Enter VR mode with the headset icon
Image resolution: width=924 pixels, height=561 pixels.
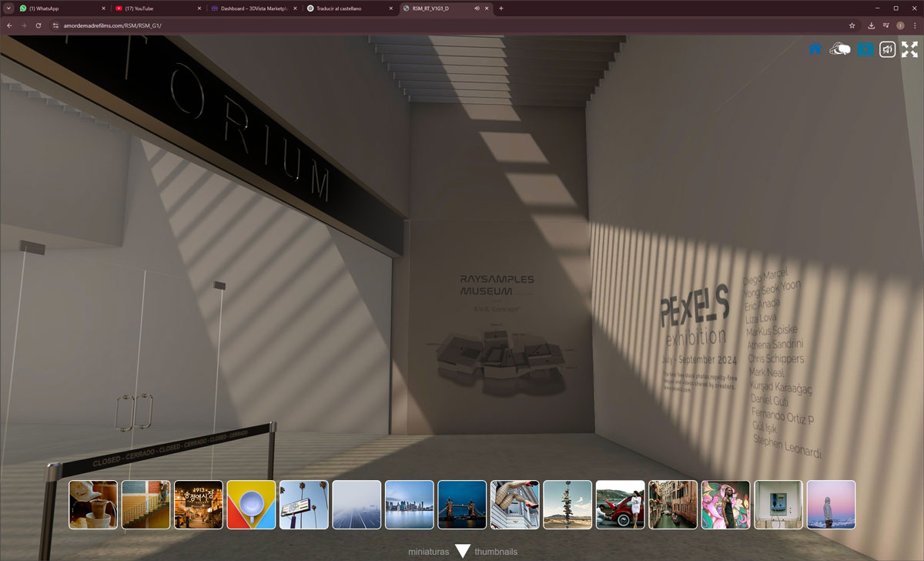tap(839, 49)
